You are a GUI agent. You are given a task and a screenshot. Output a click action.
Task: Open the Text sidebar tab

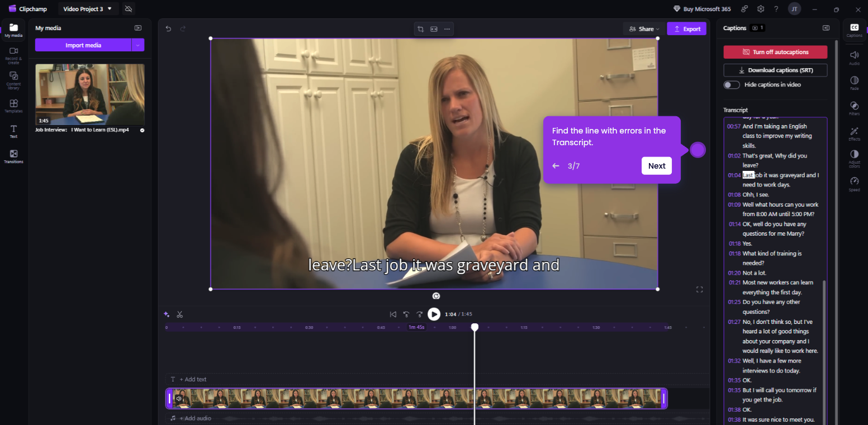click(x=13, y=132)
